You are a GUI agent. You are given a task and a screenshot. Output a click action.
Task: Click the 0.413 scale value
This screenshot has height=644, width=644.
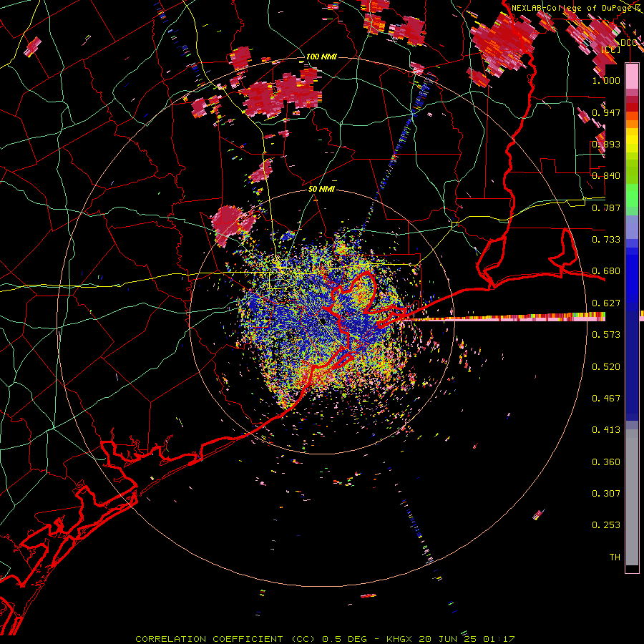pyautogui.click(x=606, y=430)
